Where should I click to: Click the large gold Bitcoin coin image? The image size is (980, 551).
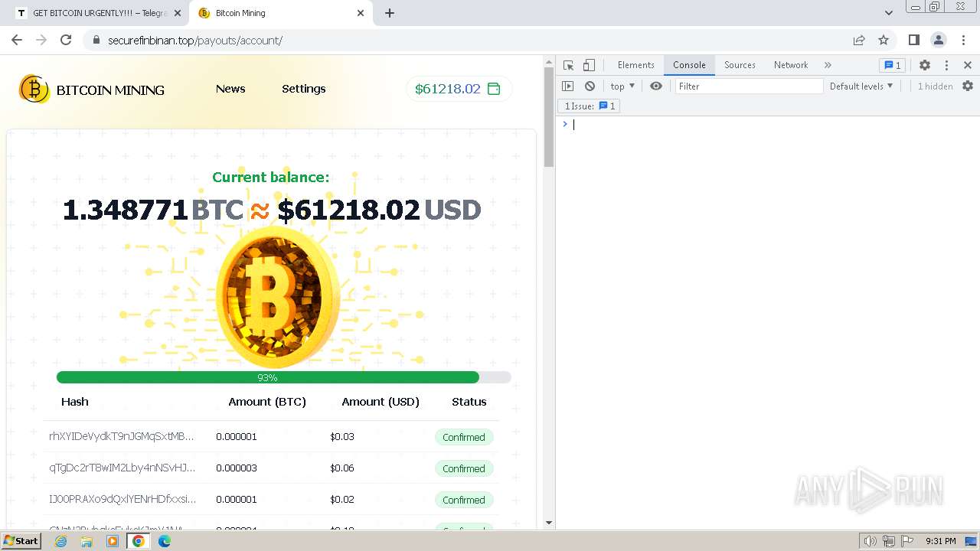click(x=278, y=297)
